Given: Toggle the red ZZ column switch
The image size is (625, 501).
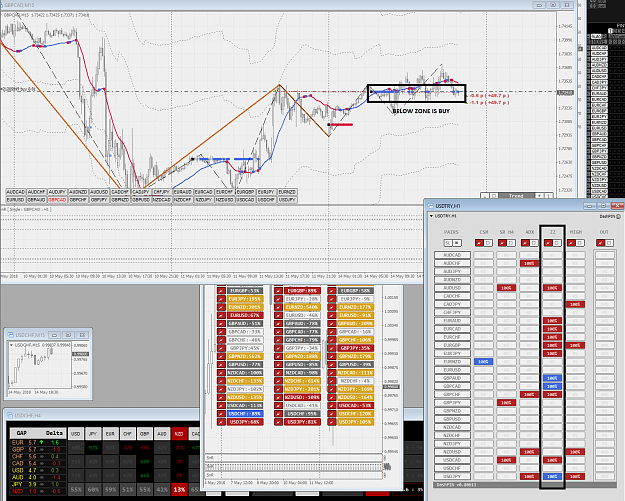Looking at the screenshot, I should pyautogui.click(x=548, y=243).
